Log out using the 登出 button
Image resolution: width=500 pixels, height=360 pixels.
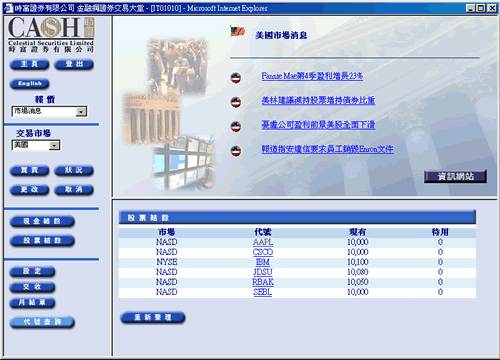pyautogui.click(x=74, y=64)
